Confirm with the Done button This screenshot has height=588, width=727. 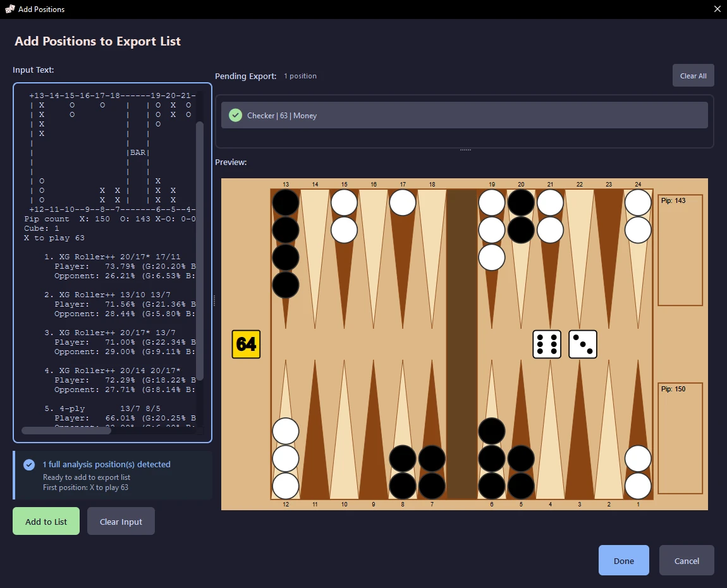coord(623,560)
